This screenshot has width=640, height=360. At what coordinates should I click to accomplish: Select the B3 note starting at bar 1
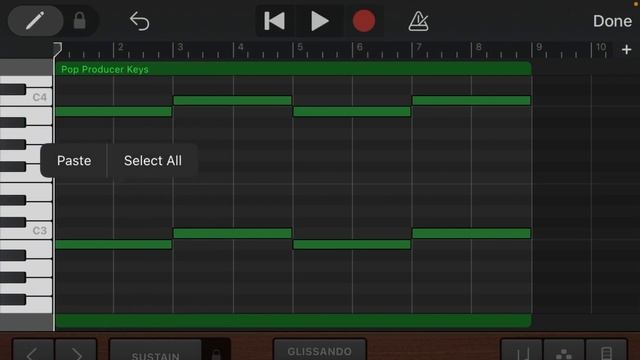point(113,111)
